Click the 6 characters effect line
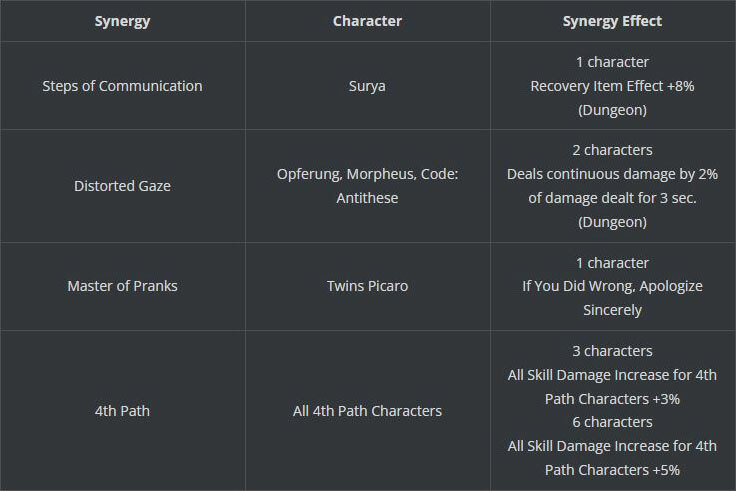736x491 pixels. tap(613, 422)
